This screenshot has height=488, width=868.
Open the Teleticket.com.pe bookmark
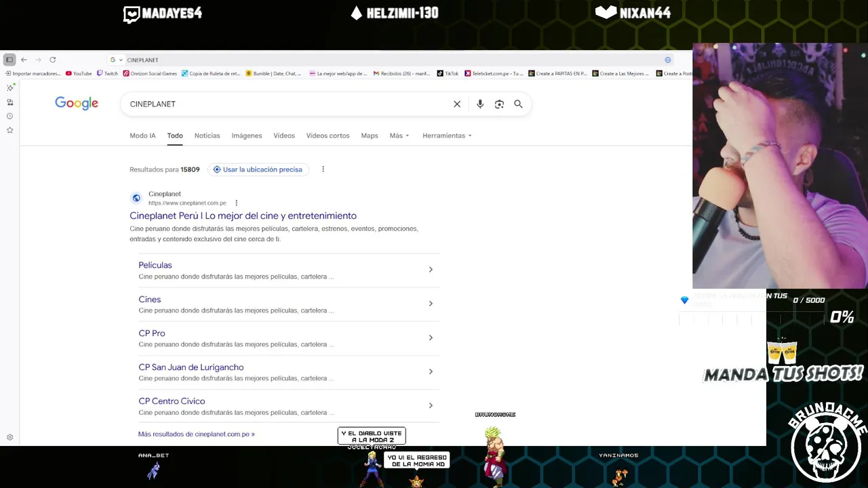coord(494,73)
